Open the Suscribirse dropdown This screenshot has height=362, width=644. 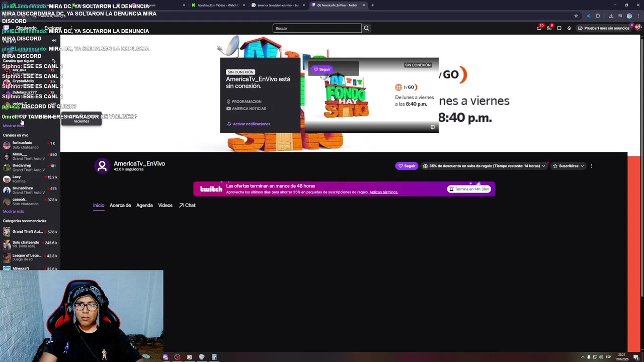(x=568, y=166)
